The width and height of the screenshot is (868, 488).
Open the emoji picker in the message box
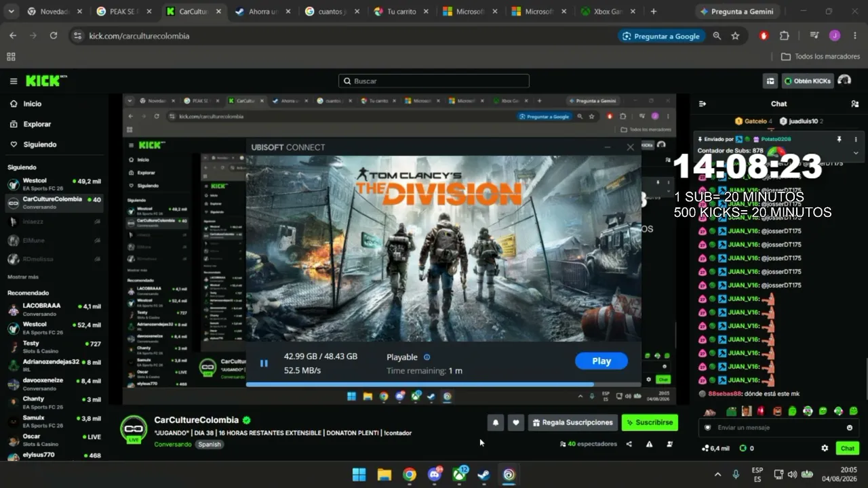pyautogui.click(x=850, y=428)
